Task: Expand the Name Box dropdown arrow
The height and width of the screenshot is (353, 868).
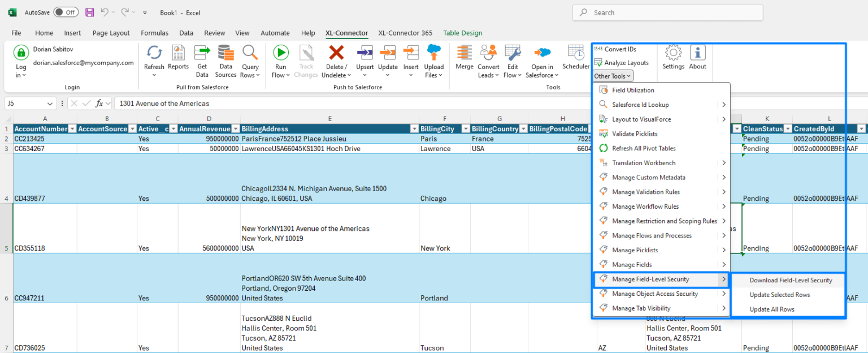Action: [x=51, y=104]
